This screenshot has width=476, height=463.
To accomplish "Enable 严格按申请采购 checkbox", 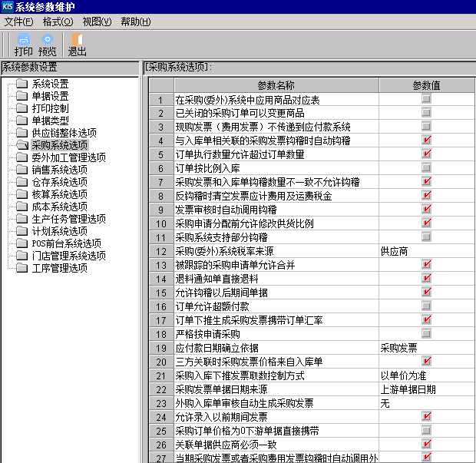I will [426, 334].
